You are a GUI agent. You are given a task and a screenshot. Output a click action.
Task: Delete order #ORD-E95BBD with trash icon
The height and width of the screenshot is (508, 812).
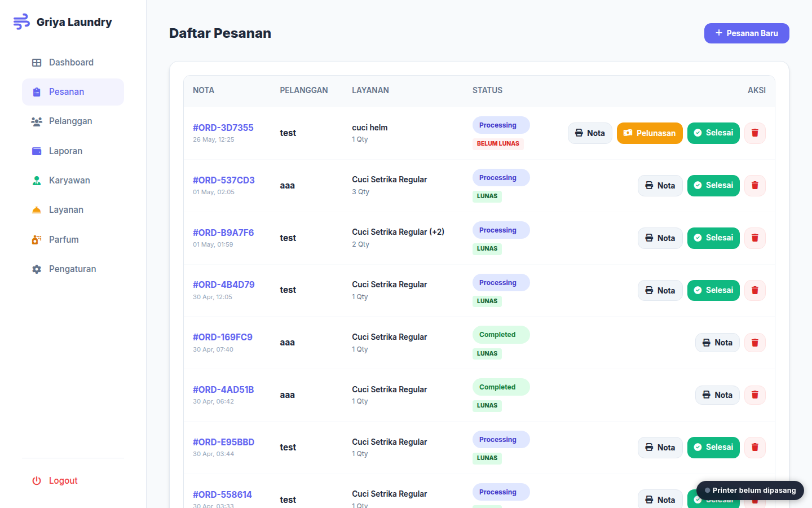(755, 448)
